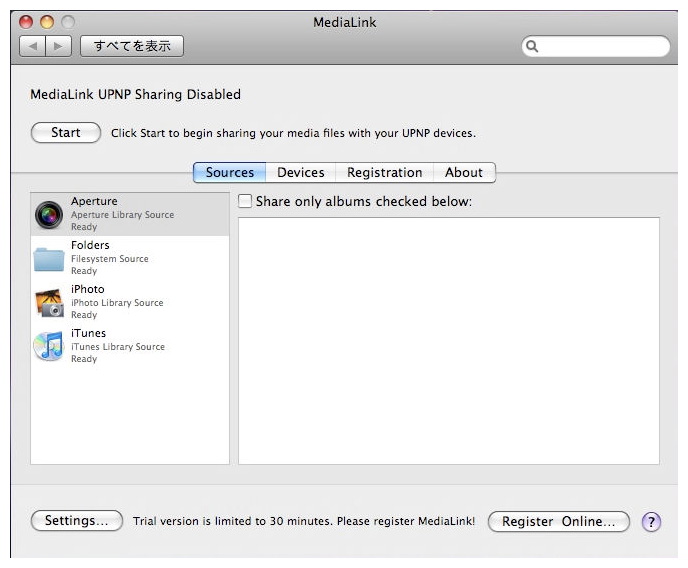Click the iTunes music note icon
This screenshot has height=568, width=688.
(49, 346)
